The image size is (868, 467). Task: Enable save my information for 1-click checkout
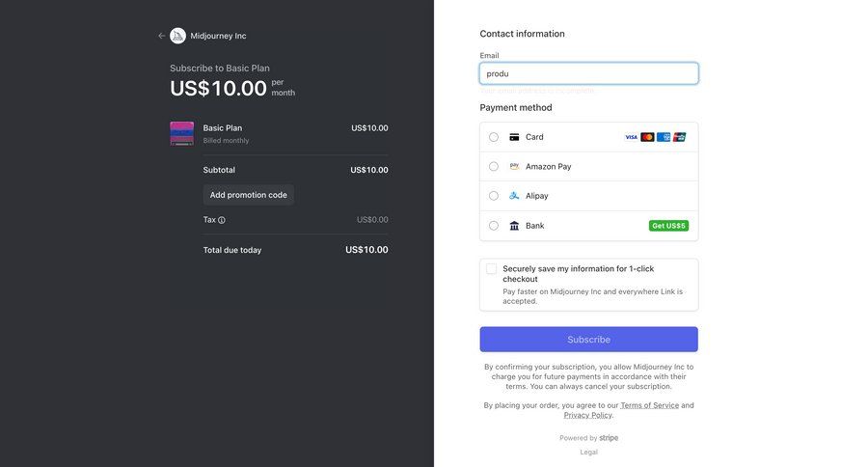(492, 269)
